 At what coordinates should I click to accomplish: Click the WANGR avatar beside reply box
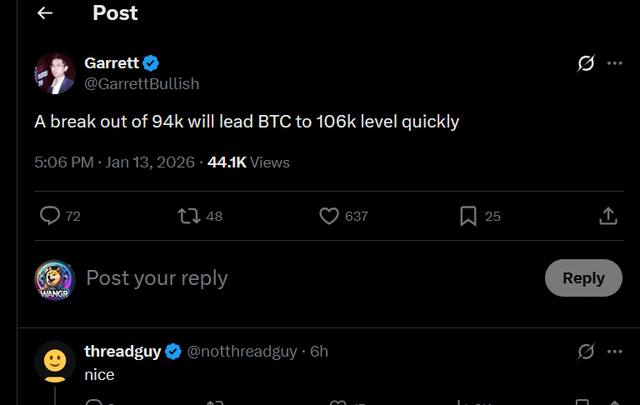pyautogui.click(x=55, y=279)
